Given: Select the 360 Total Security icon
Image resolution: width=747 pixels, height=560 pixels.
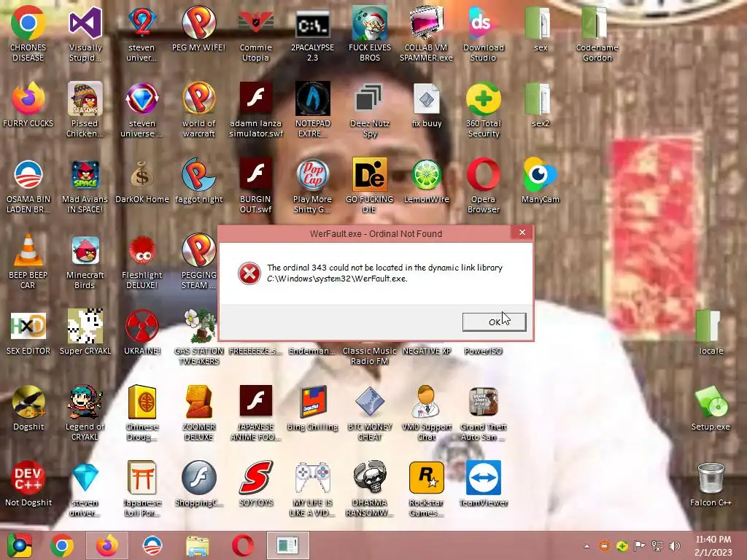Looking at the screenshot, I should (484, 110).
